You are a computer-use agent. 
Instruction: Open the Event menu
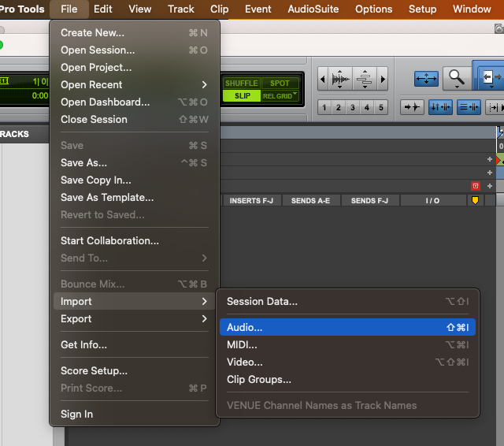(x=258, y=9)
